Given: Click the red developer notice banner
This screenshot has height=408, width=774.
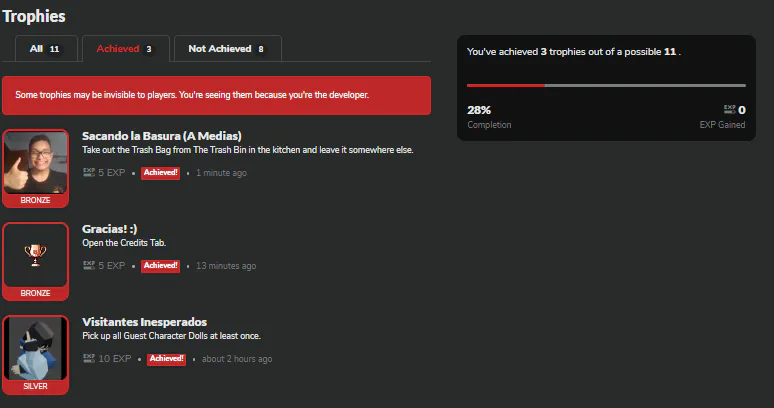Looking at the screenshot, I should pos(216,95).
